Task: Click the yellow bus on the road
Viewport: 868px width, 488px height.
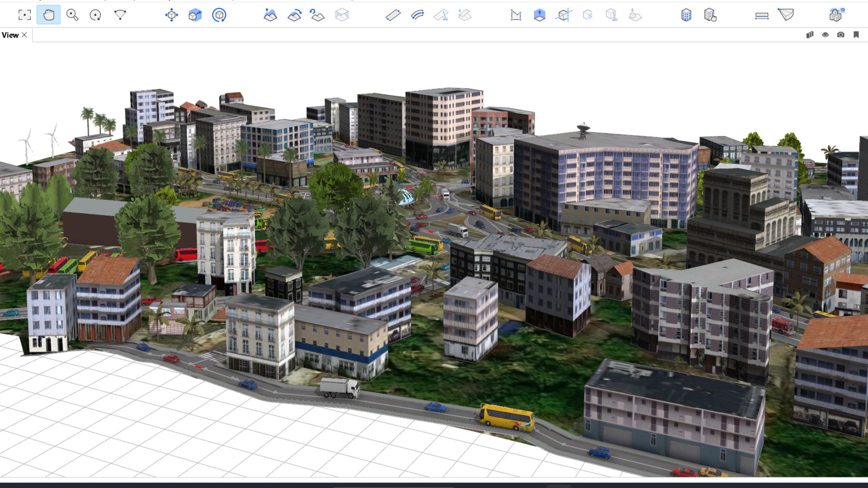Action: [x=506, y=417]
